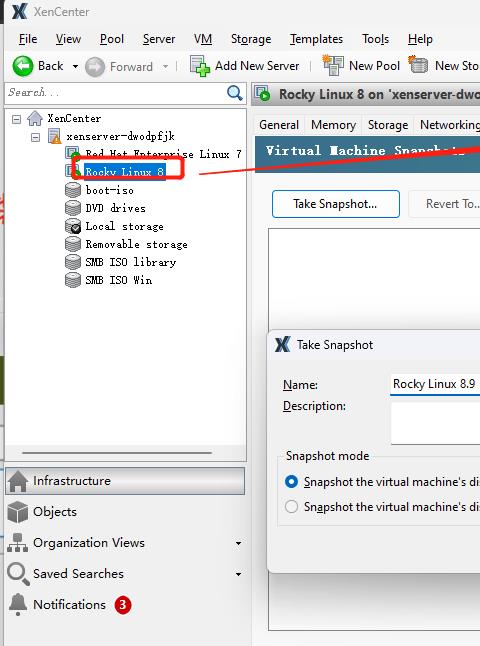Screen dimensions: 480x646
Task: Click the Notifications bell icon
Action: [x=18, y=605]
